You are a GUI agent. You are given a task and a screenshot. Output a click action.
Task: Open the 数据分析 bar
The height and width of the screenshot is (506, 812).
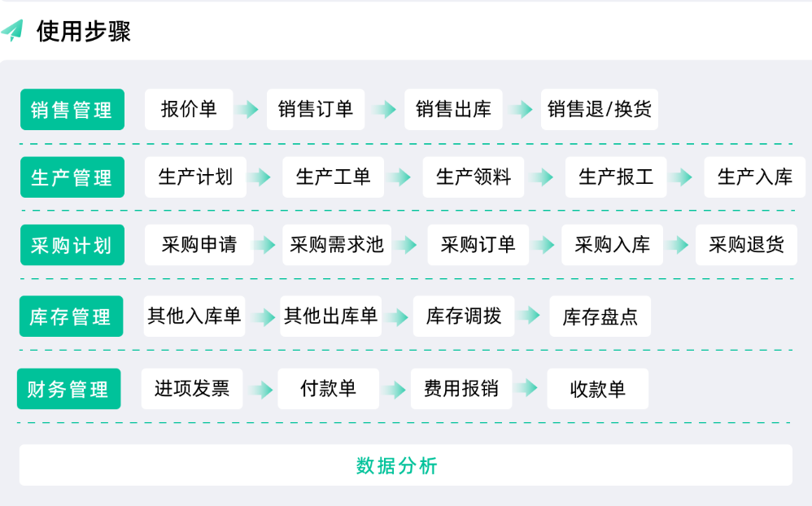(405, 465)
